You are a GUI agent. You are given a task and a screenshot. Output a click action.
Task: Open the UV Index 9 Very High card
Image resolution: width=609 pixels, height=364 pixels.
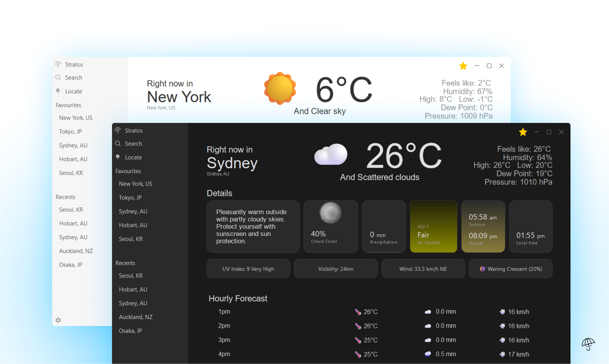pyautogui.click(x=248, y=269)
